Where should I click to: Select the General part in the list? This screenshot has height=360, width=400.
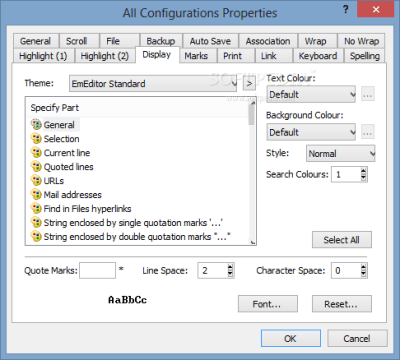[59, 125]
